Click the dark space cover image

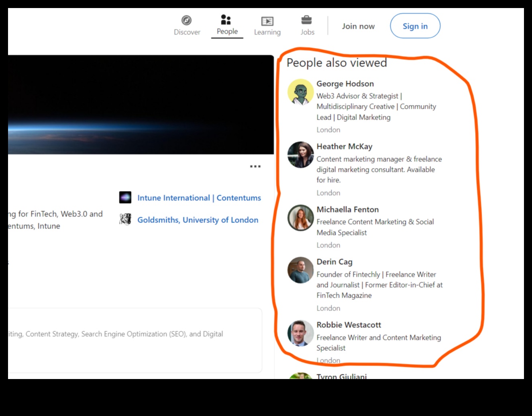click(x=141, y=105)
